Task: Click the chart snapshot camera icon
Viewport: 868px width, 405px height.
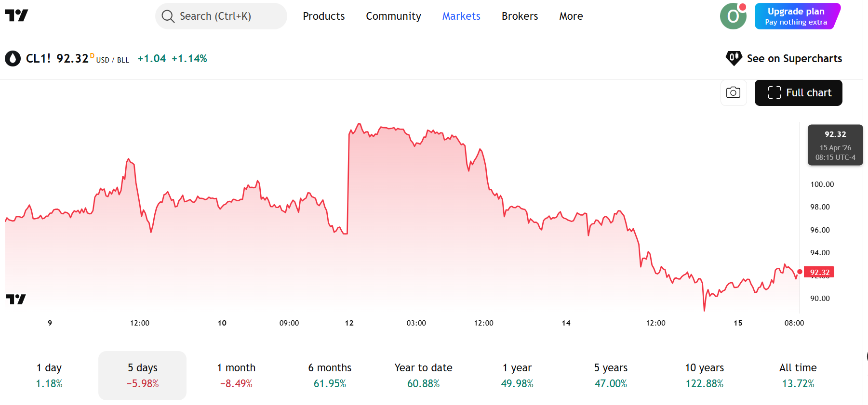Action: click(733, 92)
